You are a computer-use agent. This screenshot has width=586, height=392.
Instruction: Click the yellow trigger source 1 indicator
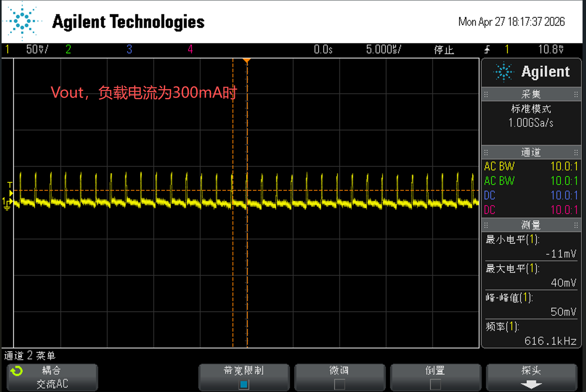(507, 49)
